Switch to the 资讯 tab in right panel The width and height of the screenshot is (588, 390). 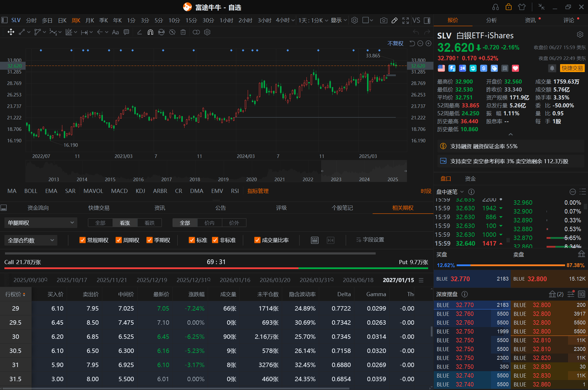[x=530, y=20]
